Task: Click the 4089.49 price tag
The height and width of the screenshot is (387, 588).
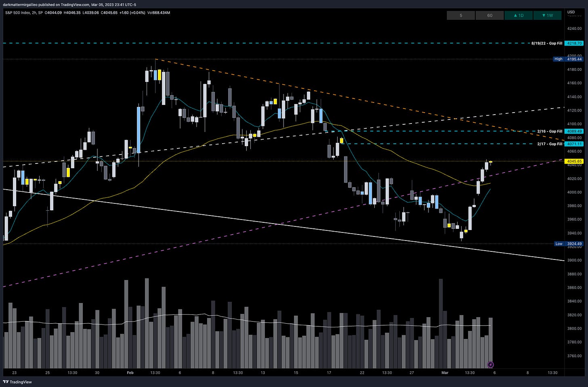Action: pyautogui.click(x=574, y=131)
